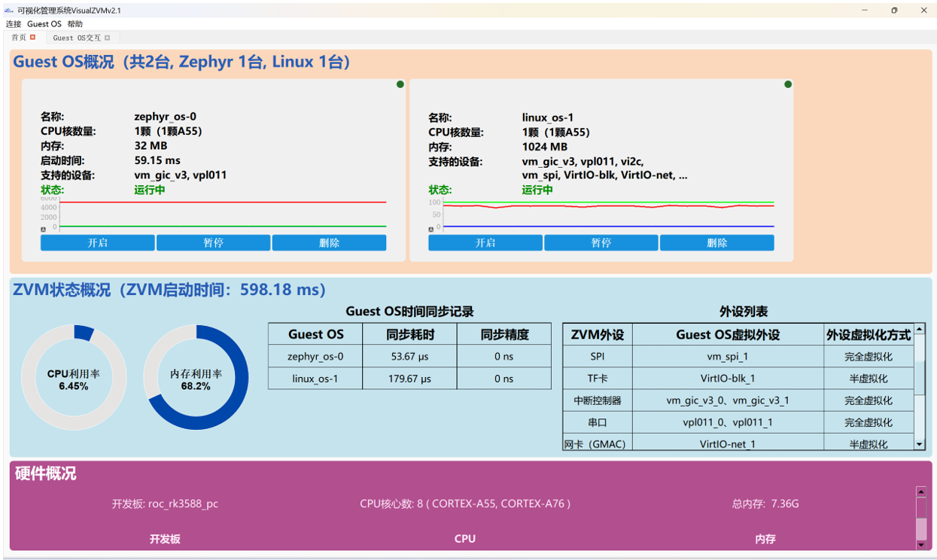Click the green status indicator on linux_os-1 card

tap(788, 84)
